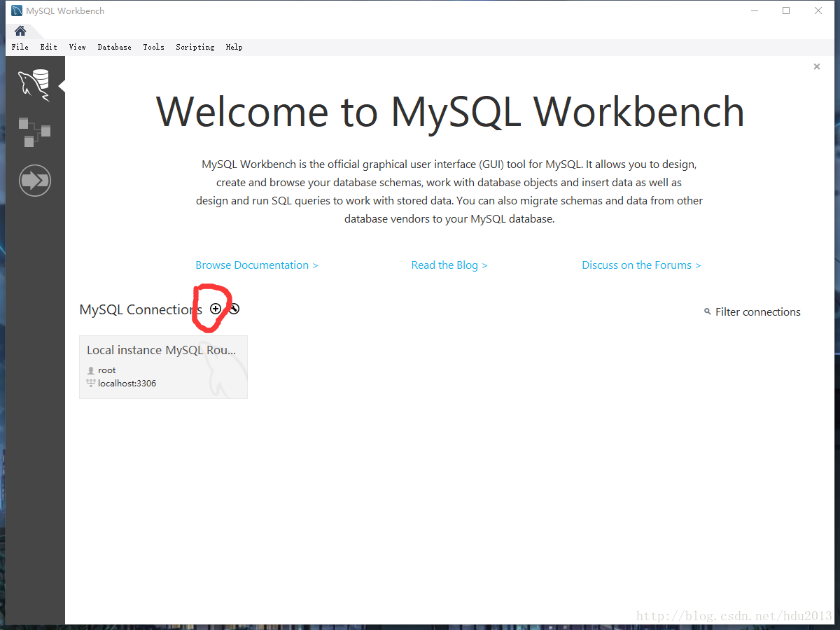Click the manage connections wrench icon
The width and height of the screenshot is (840, 630).
[x=234, y=309]
